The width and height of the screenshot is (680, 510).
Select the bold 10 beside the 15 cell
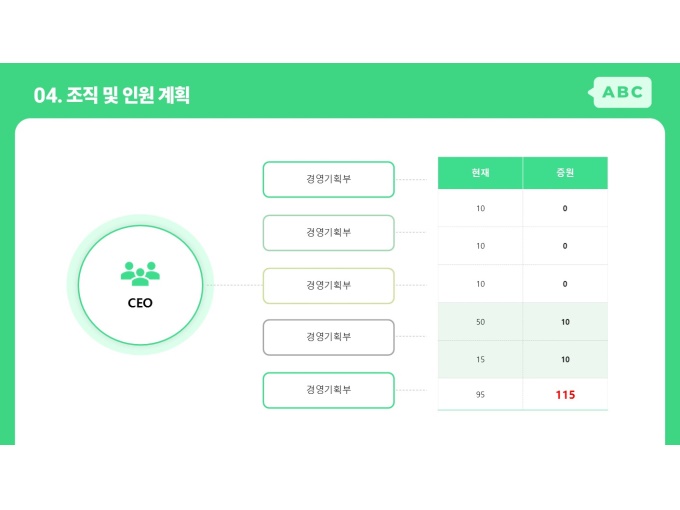click(x=565, y=359)
